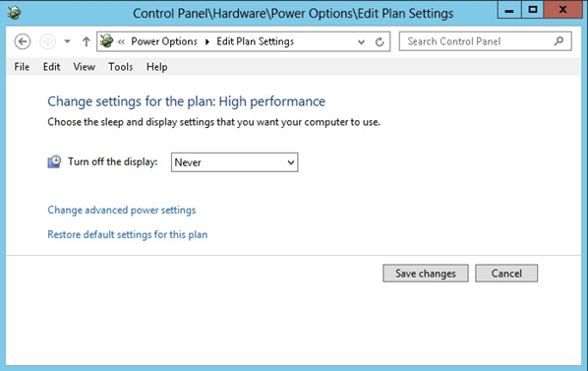This screenshot has width=588, height=371.
Task: Open the View menu
Action: pos(84,67)
